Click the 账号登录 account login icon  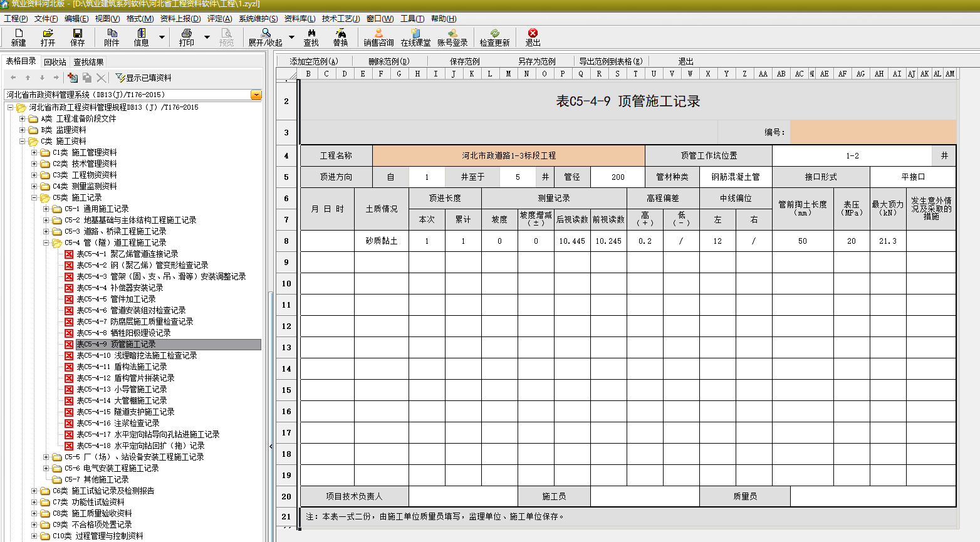pos(452,37)
